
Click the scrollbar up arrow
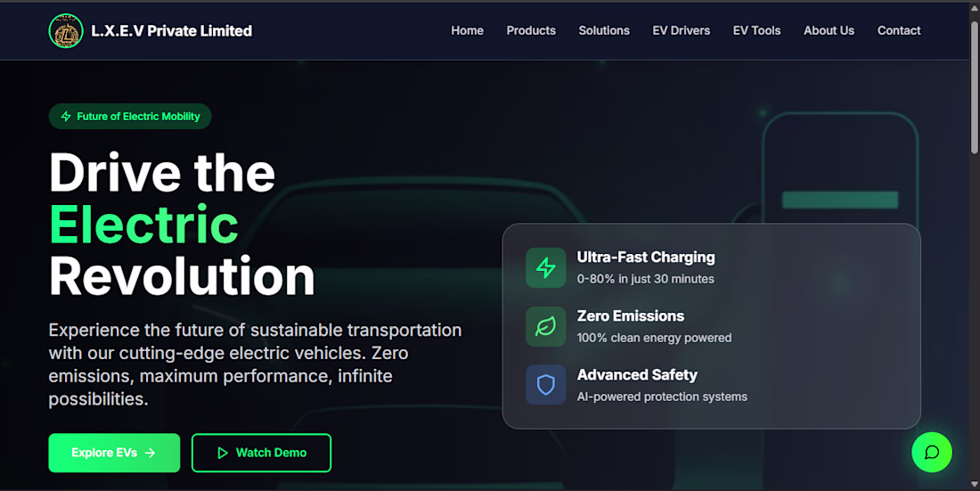pyautogui.click(x=975, y=7)
